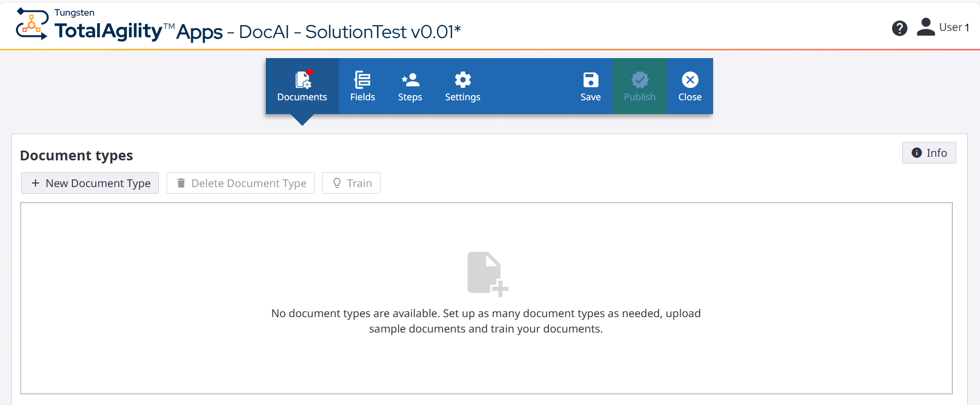Open the Steps tab

410,86
